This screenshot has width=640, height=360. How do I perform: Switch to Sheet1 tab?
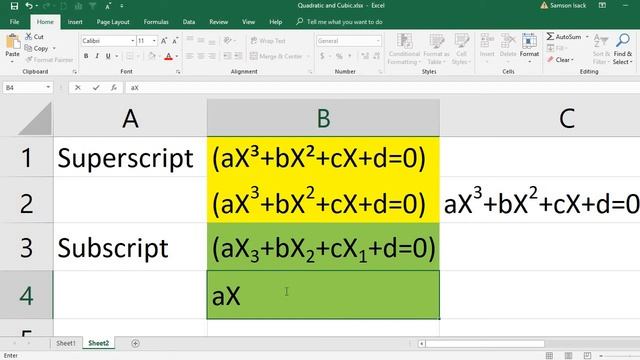click(x=66, y=343)
